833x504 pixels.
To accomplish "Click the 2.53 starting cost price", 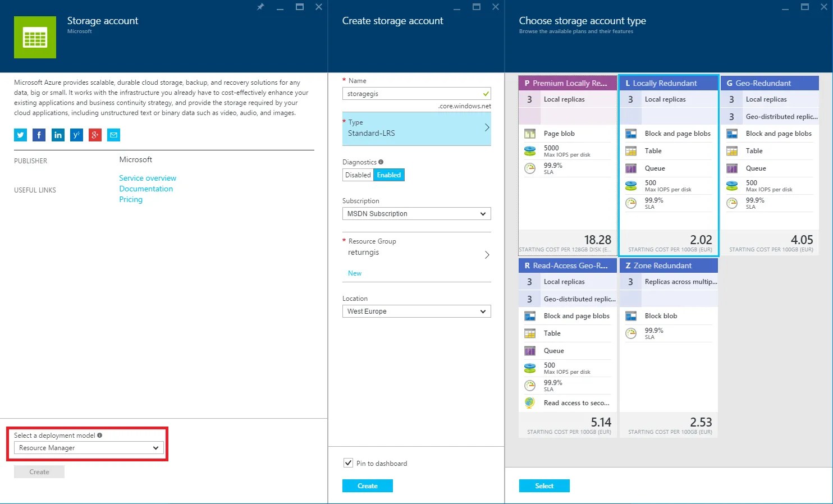I will pyautogui.click(x=701, y=422).
